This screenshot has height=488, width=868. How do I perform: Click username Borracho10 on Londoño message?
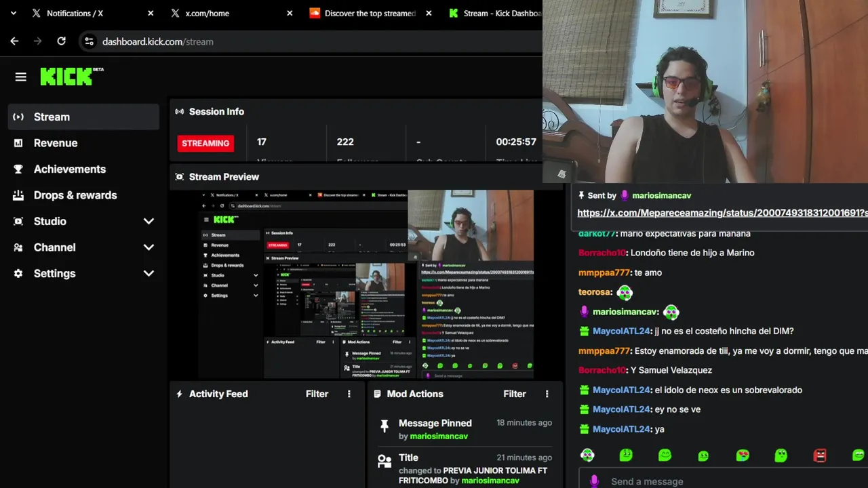pyautogui.click(x=602, y=253)
